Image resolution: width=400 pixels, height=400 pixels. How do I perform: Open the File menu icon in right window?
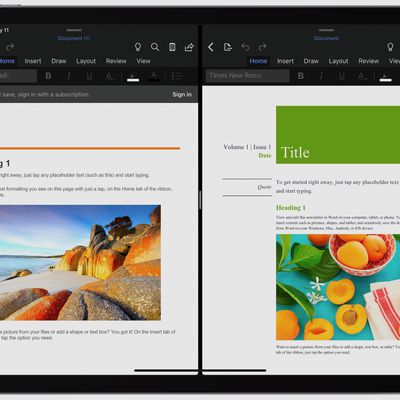[228, 47]
